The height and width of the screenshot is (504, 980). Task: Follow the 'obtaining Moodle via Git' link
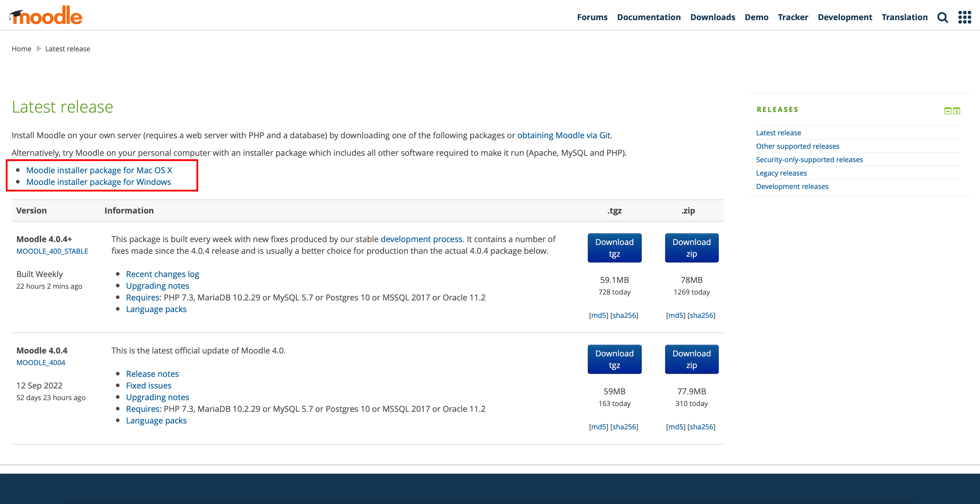tap(564, 135)
